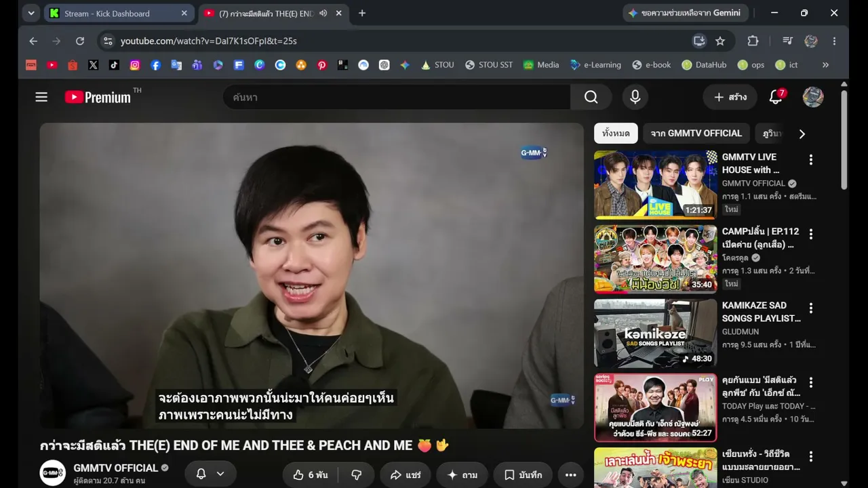Dislike the video

tap(357, 475)
